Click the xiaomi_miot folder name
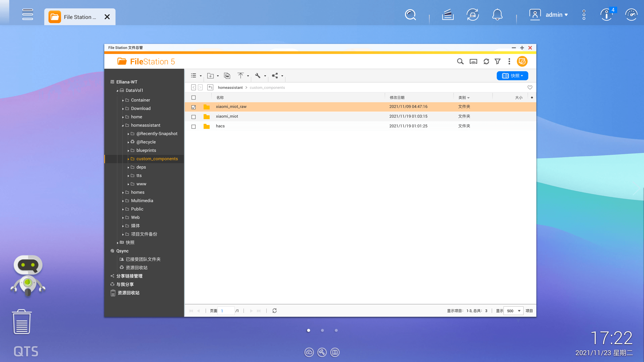This screenshot has height=362, width=644. click(227, 116)
